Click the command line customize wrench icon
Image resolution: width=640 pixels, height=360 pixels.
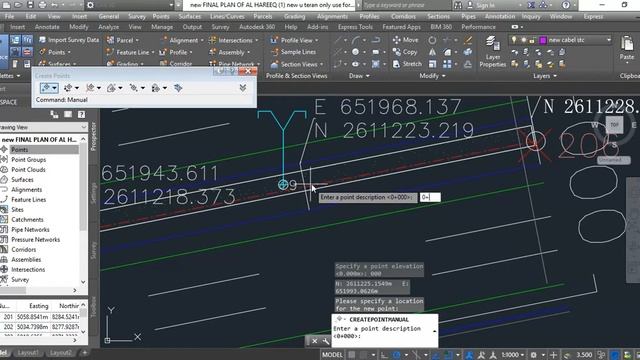tap(326, 341)
